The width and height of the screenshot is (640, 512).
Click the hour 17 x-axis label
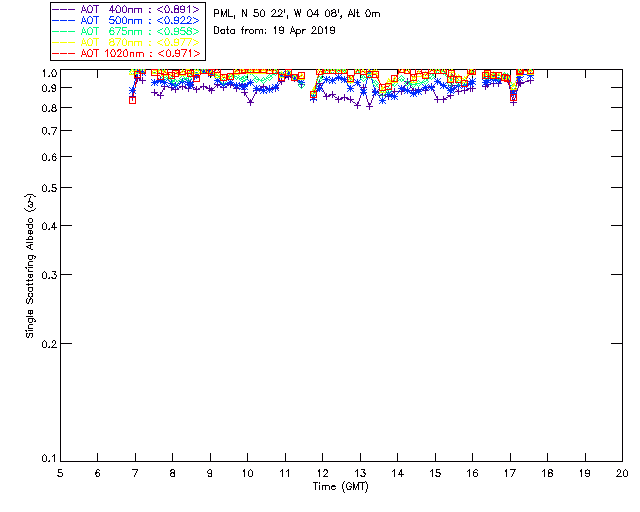(510, 473)
